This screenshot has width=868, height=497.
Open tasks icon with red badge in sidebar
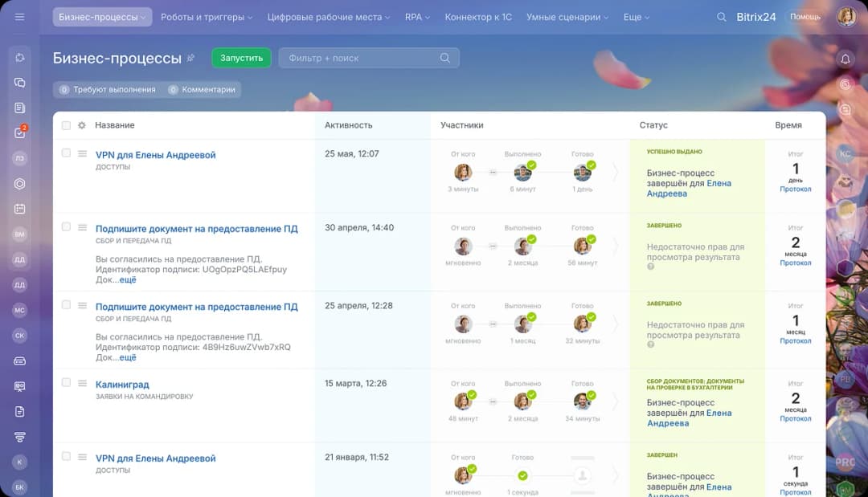(20, 133)
